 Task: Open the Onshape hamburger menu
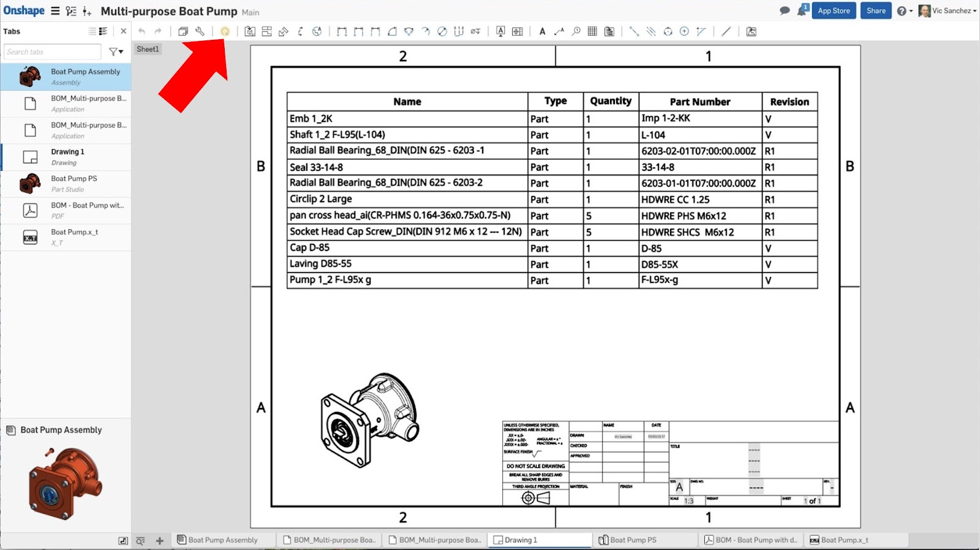pos(55,11)
